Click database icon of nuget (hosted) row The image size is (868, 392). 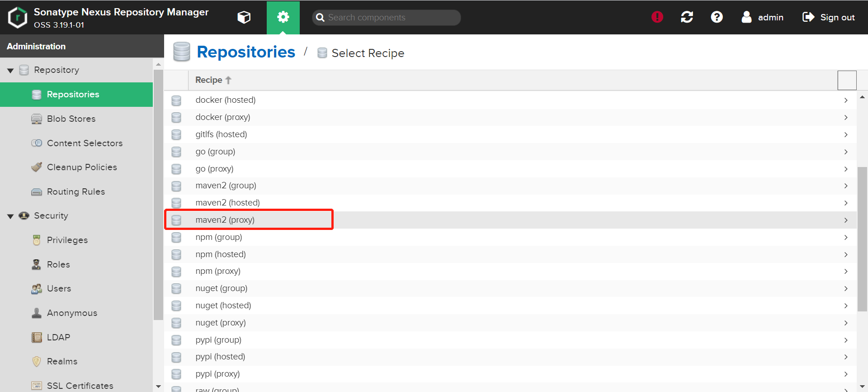(176, 306)
